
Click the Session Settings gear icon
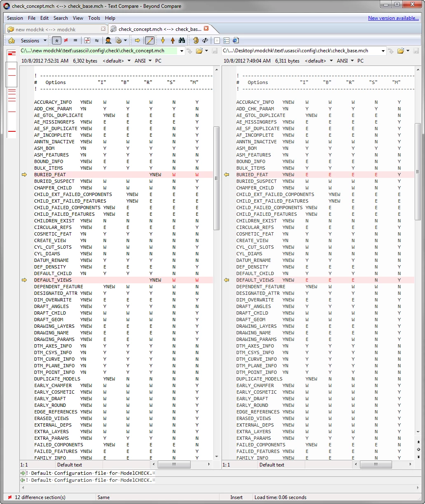tap(119, 40)
